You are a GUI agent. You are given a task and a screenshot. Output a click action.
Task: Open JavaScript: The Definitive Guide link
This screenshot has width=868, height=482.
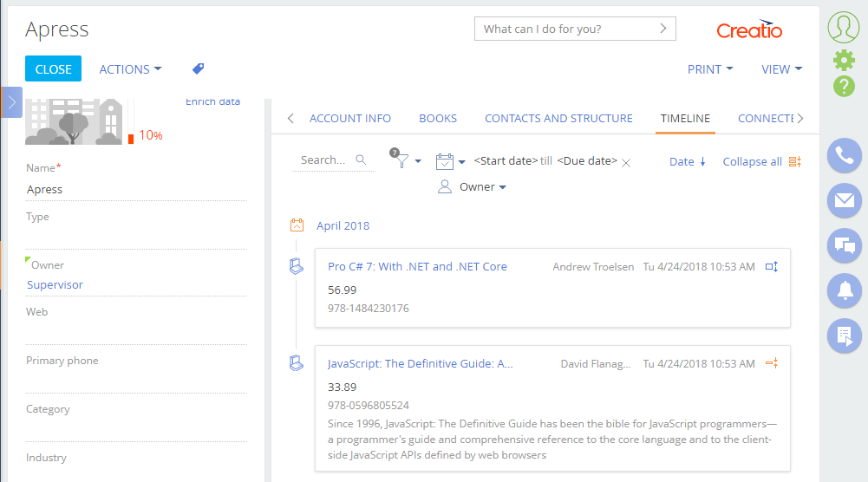coord(421,363)
